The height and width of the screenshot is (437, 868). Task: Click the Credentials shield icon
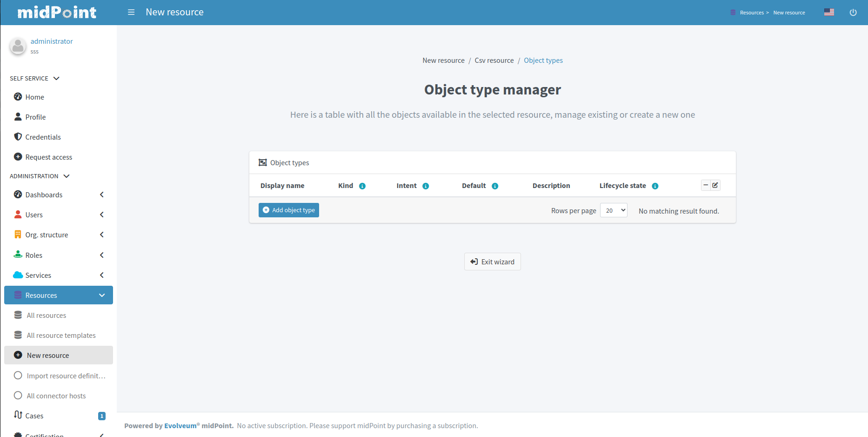(x=18, y=136)
